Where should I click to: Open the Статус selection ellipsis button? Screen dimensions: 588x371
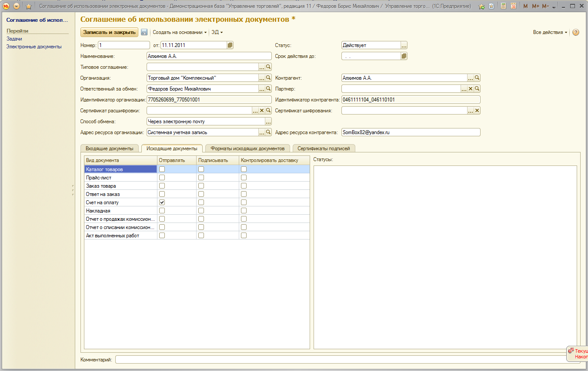[x=404, y=45]
